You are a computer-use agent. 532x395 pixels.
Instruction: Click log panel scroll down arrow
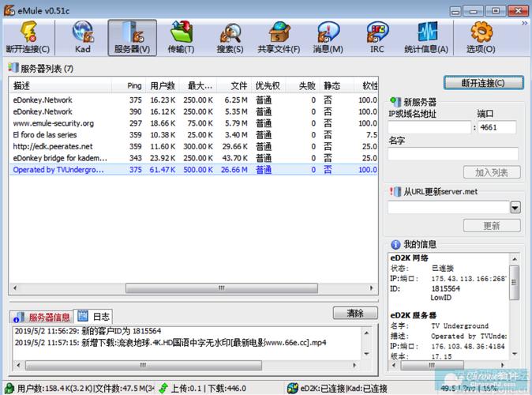tap(366, 354)
